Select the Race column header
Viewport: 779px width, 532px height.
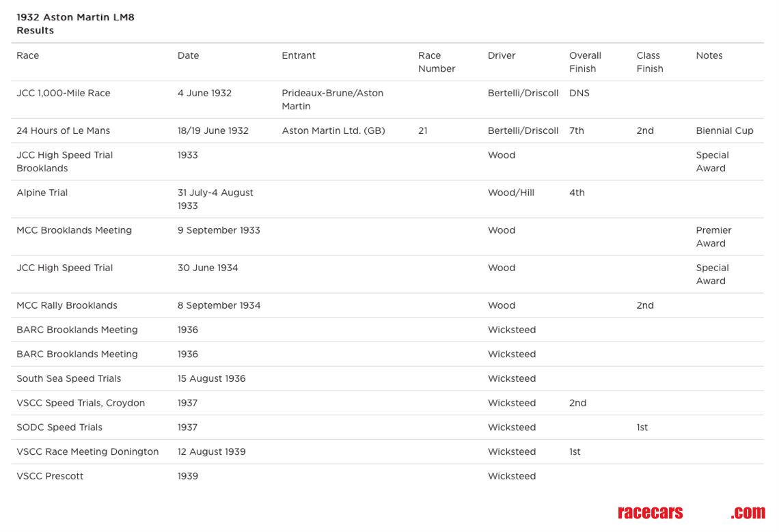(28, 55)
